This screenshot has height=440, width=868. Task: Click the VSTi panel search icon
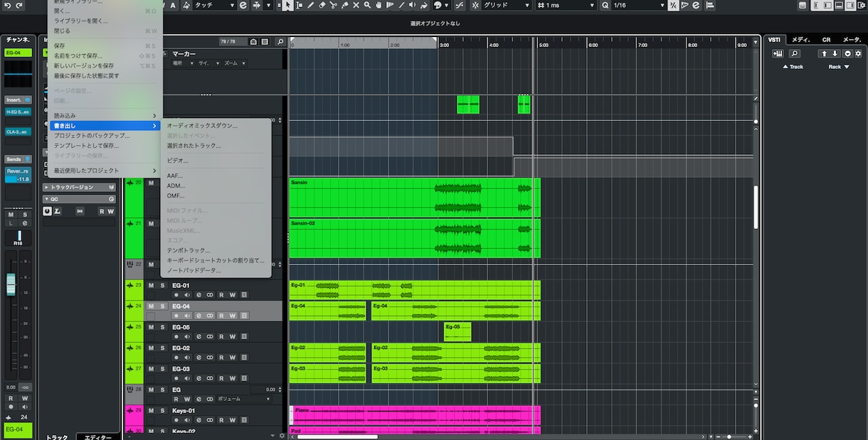coord(795,53)
